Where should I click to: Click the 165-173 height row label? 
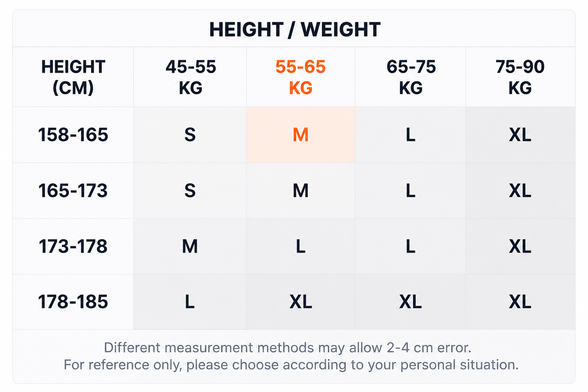(x=73, y=191)
